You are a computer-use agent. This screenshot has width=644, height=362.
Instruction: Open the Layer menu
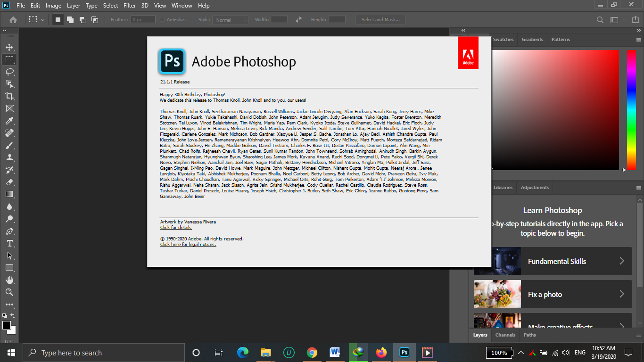pos(74,6)
